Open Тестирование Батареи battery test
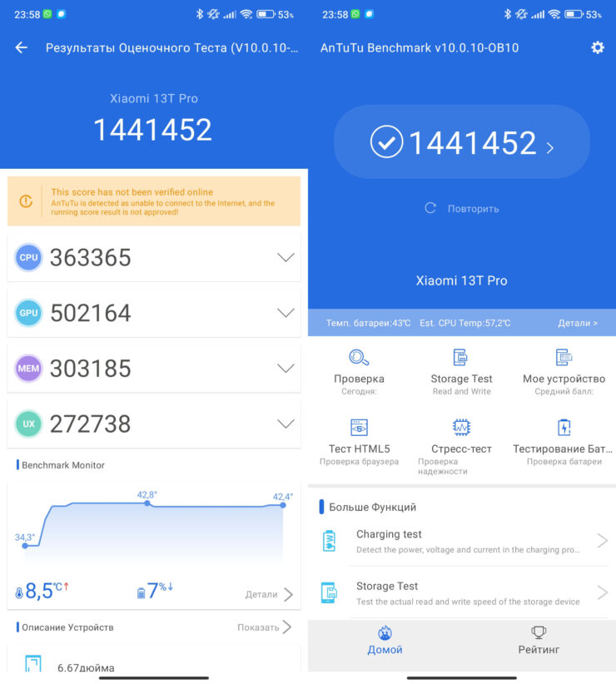 [564, 428]
